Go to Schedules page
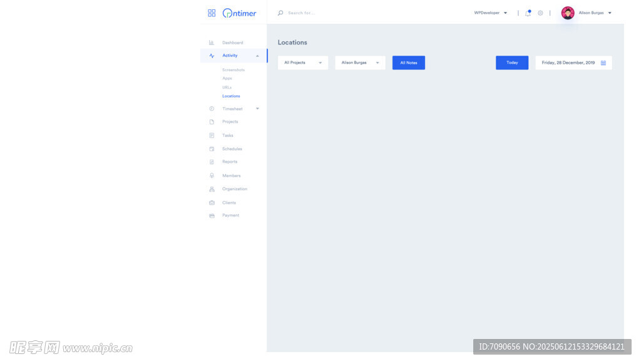Viewport: 641px width, 364px height. tap(232, 149)
